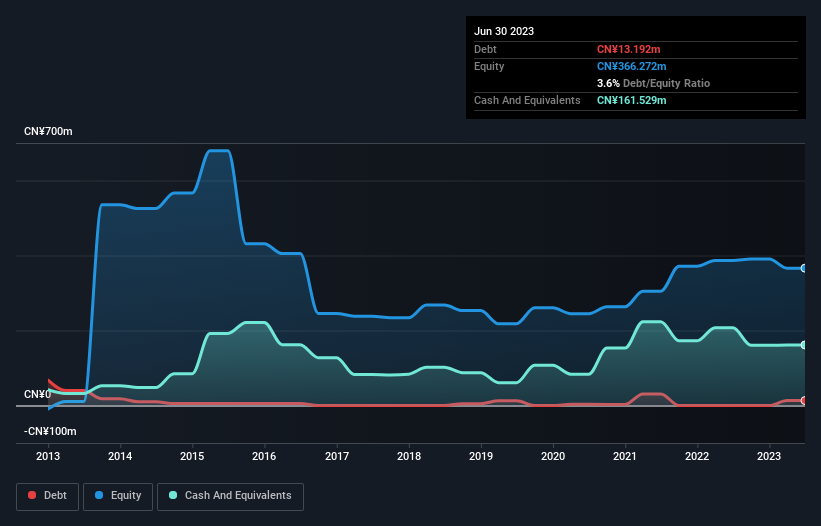
Task: Toggle the Equity series legend button
Action: tap(118, 496)
